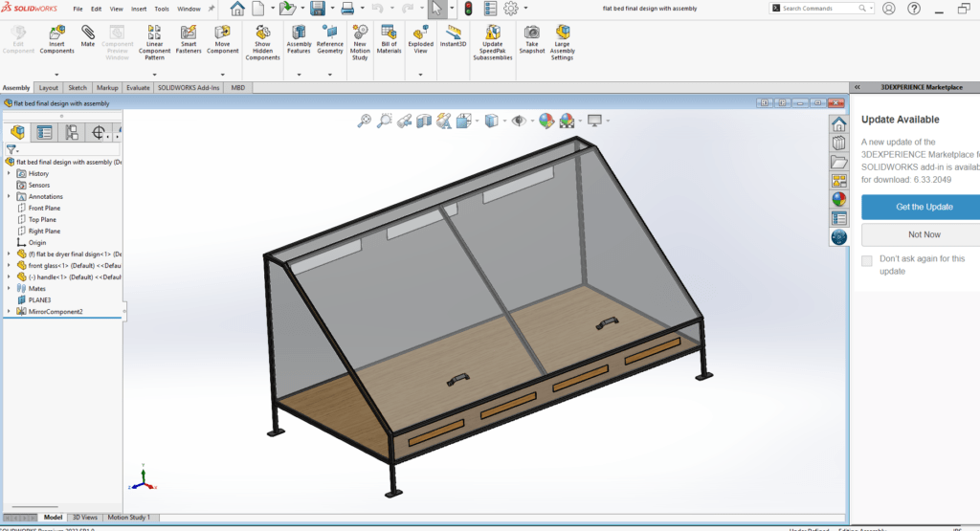Select the Instant3D tool
This screenshot has height=531, width=980.
click(x=452, y=36)
